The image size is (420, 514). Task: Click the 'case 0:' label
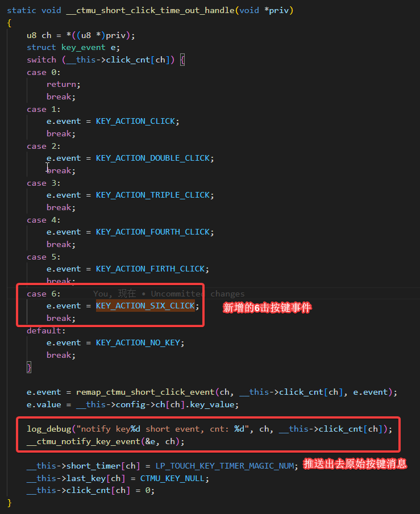click(x=44, y=72)
